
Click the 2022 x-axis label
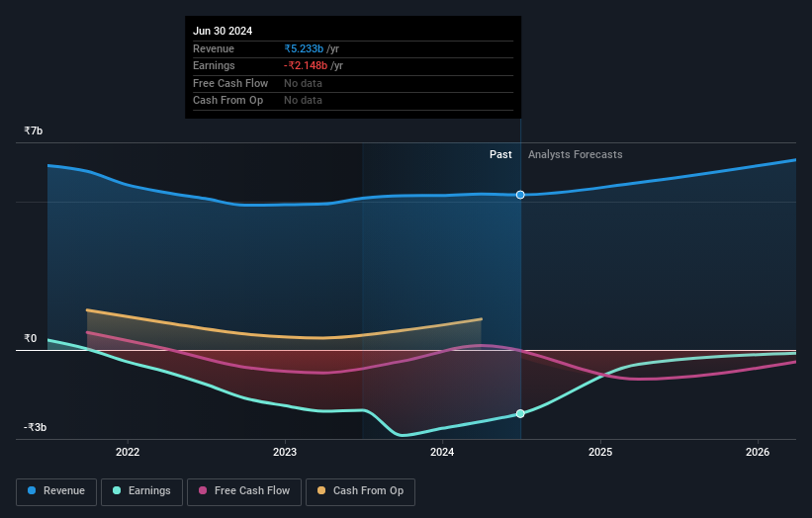(x=128, y=452)
